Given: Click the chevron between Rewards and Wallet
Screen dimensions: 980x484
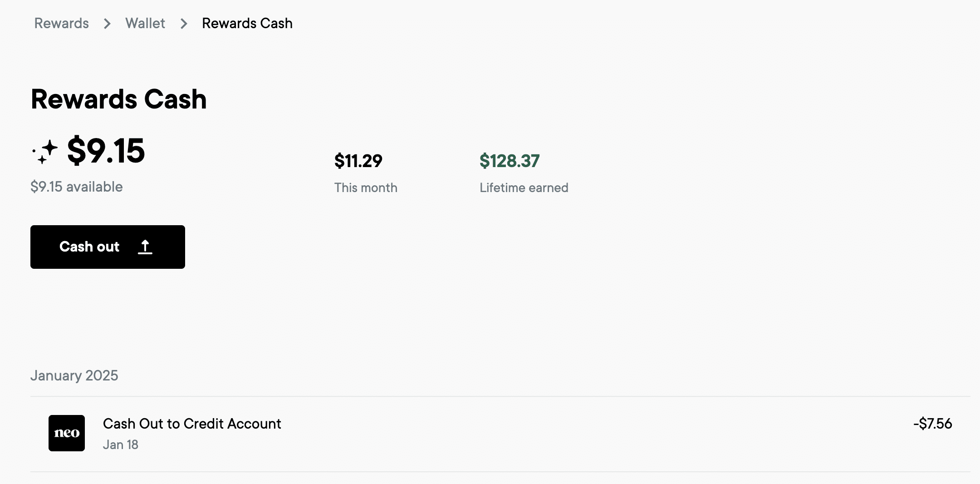Looking at the screenshot, I should tap(107, 24).
